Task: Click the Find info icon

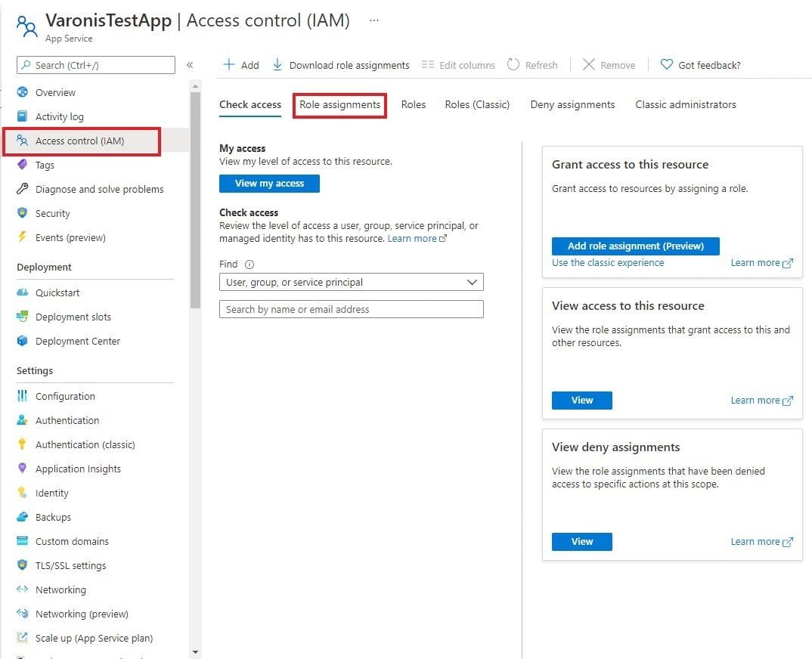Action: point(249,265)
